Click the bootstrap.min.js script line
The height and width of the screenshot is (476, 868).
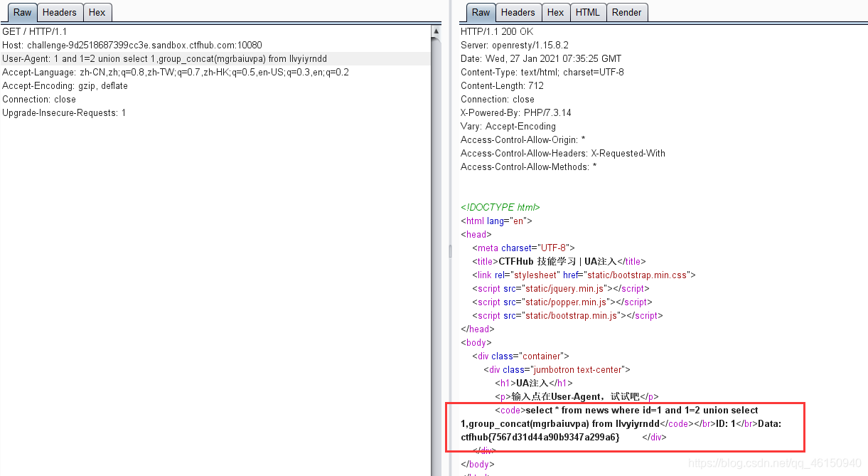point(567,315)
